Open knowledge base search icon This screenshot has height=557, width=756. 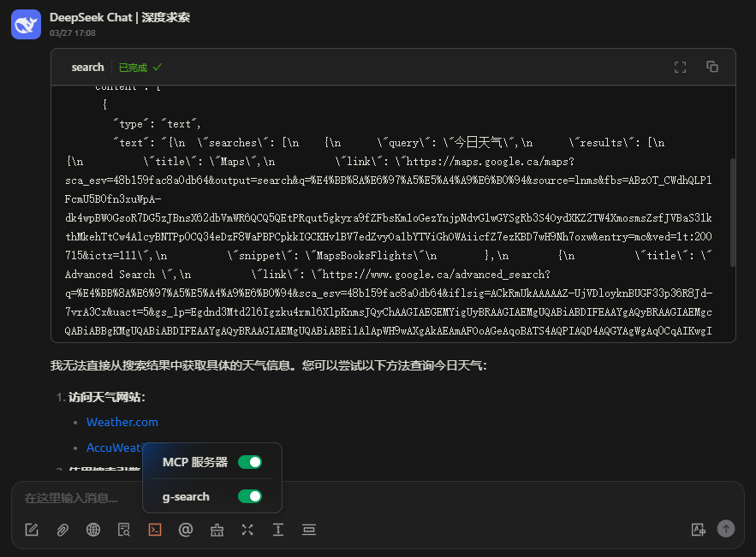124,530
